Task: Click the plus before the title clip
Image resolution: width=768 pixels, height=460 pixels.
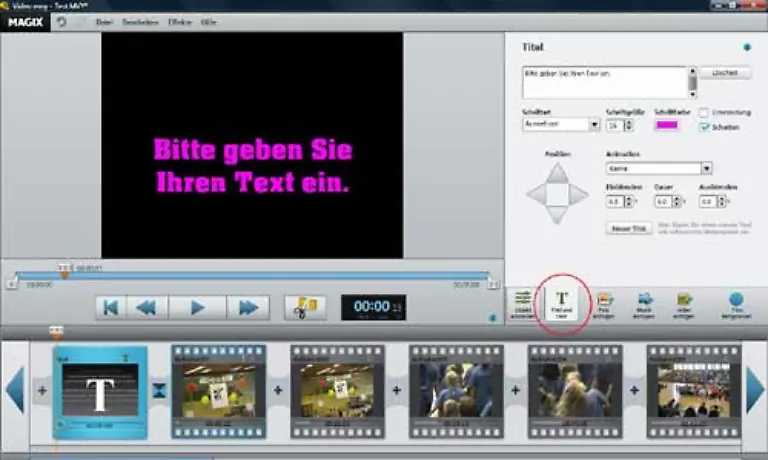Action: (x=42, y=390)
